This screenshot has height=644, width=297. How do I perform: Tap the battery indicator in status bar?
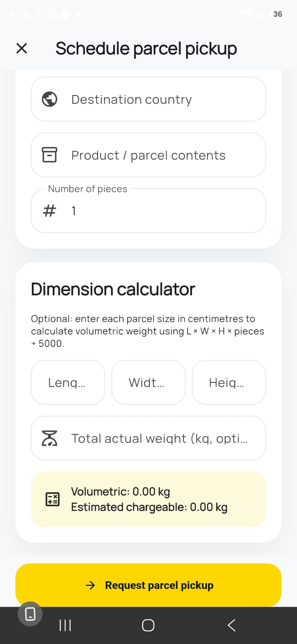(x=277, y=14)
